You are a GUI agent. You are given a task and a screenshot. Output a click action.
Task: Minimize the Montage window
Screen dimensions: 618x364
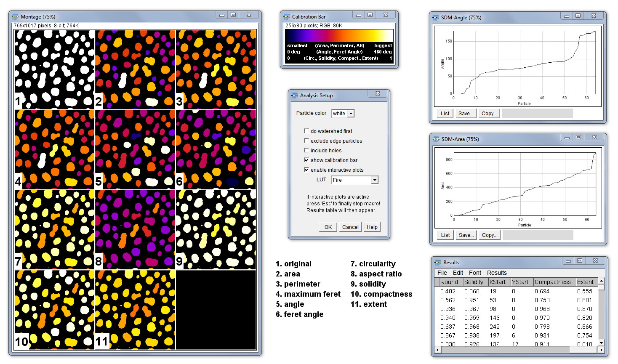(x=222, y=15)
